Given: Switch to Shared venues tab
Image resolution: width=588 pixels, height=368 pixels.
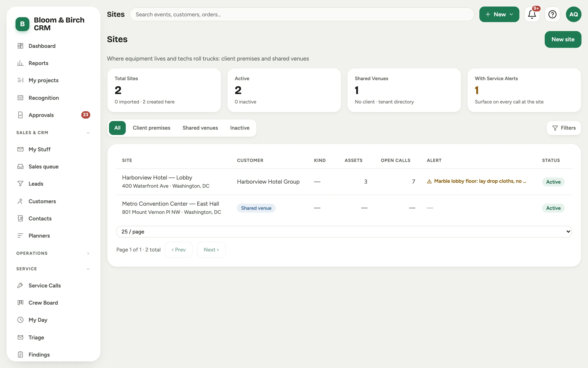Looking at the screenshot, I should click(x=200, y=128).
